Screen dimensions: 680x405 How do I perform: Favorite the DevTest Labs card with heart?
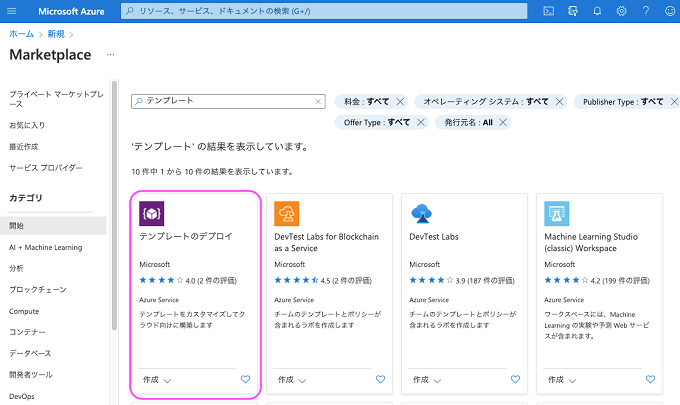[x=515, y=379]
